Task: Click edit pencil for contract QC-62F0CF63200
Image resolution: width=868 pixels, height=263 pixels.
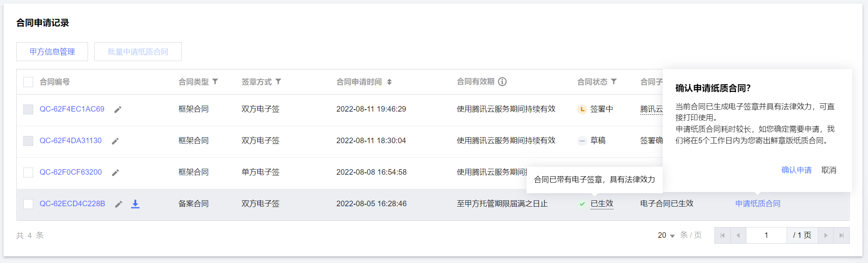Action: [x=115, y=172]
